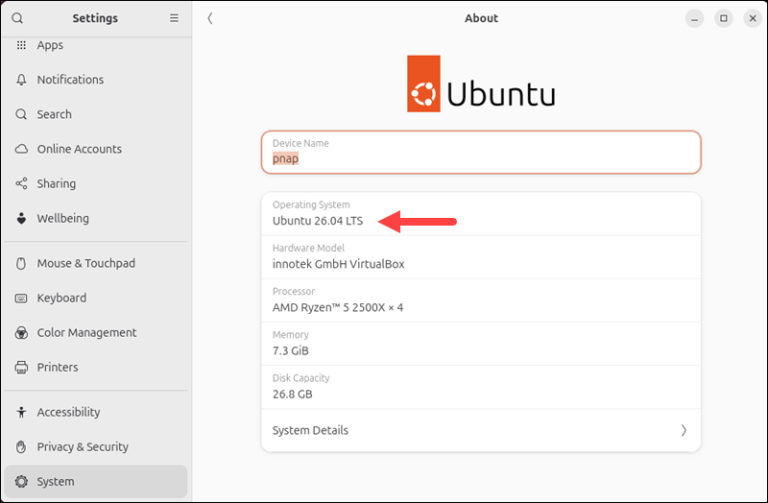Open the Settings search icon
The width and height of the screenshot is (768, 503).
click(x=17, y=18)
